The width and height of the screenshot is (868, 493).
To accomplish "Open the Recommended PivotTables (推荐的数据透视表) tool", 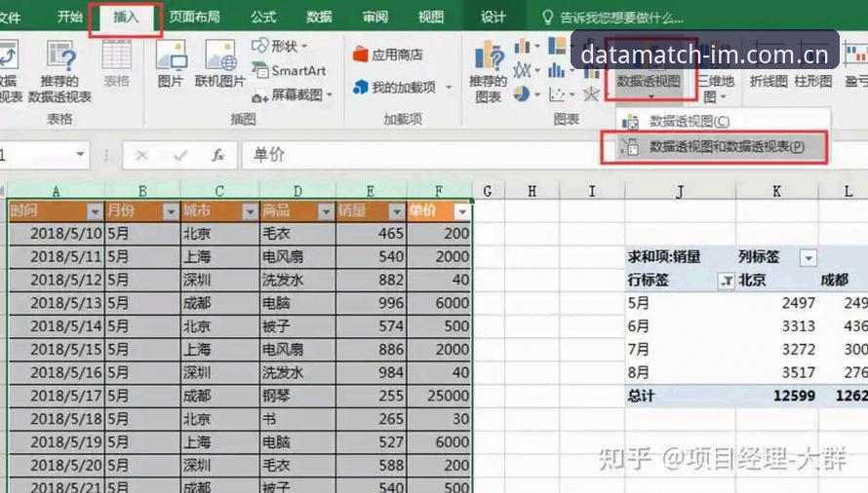I will 59,72.
